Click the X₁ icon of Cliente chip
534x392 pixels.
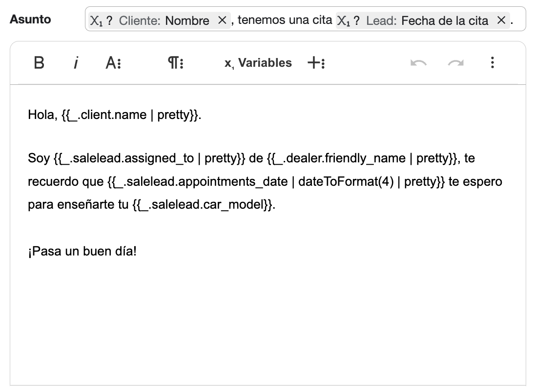[x=97, y=20]
